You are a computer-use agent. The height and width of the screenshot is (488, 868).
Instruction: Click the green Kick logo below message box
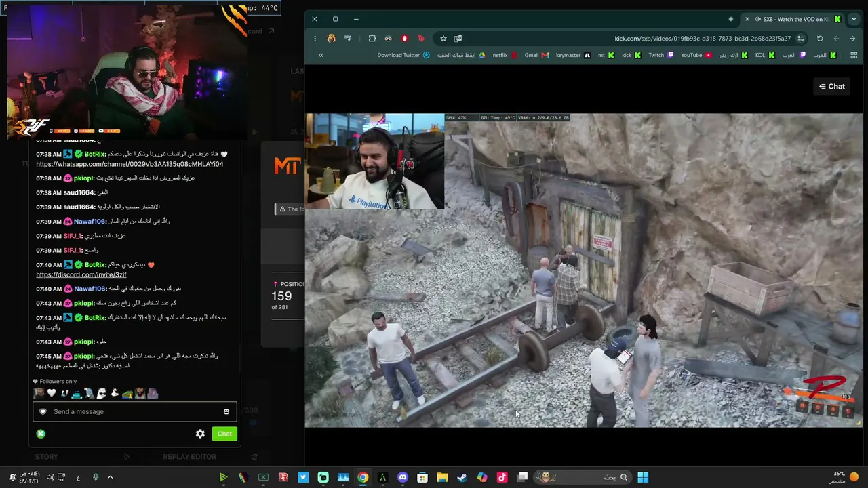point(41,434)
